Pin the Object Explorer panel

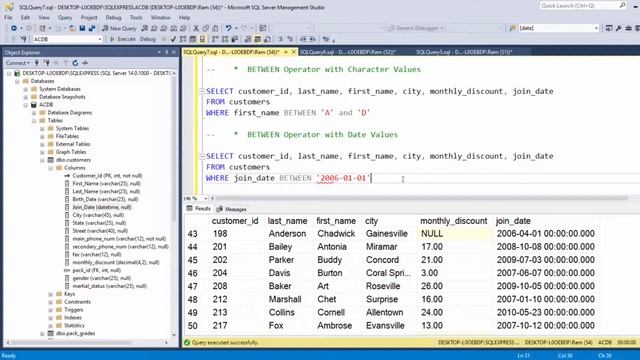(167, 52)
